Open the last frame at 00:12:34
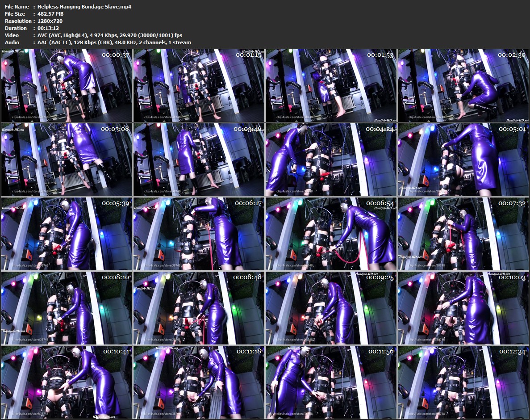 463,382
